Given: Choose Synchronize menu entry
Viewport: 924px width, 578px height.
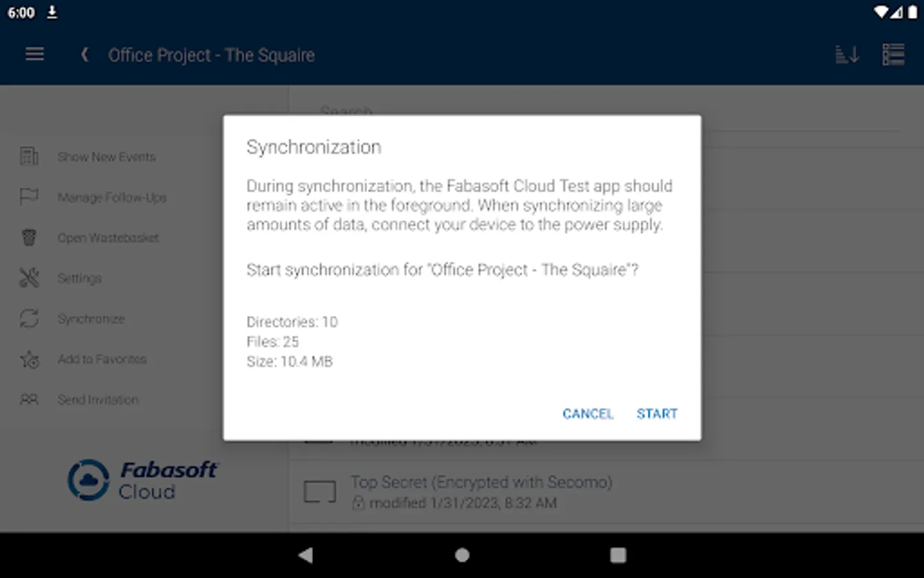Looking at the screenshot, I should tap(91, 319).
